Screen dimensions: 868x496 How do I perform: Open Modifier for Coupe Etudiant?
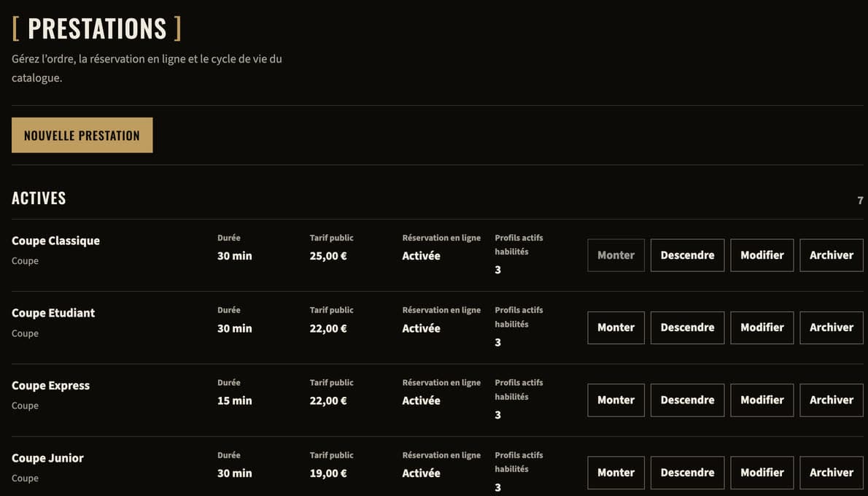762,328
